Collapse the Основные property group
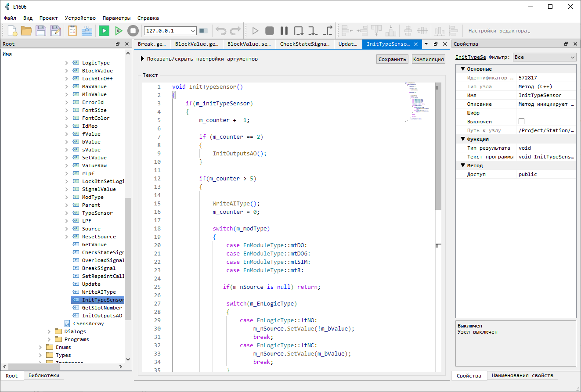Viewport: 581px width, 392px height. (462, 69)
